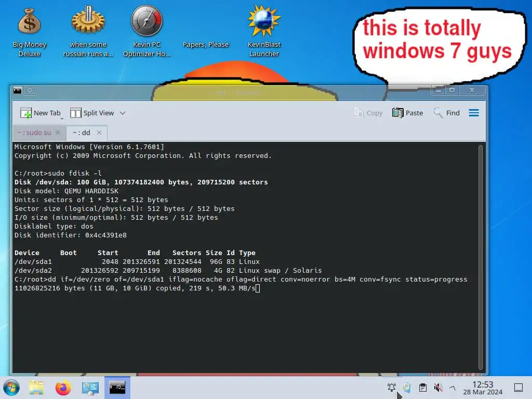Click the '/dev/sda2' partition row

pyautogui.click(x=168, y=270)
